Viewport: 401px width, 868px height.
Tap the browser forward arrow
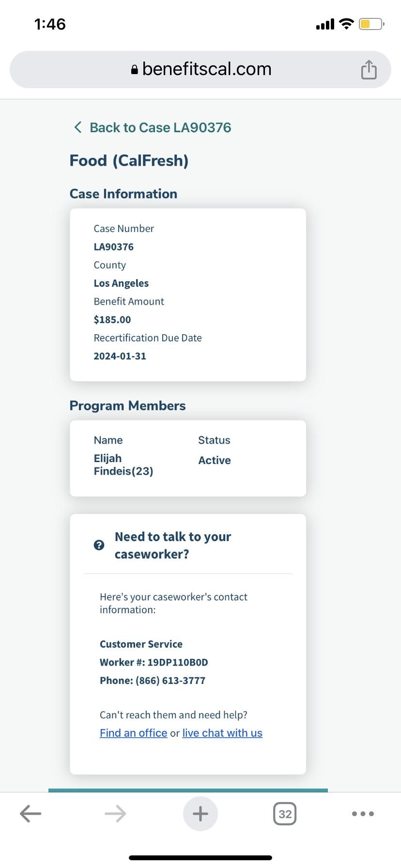115,814
